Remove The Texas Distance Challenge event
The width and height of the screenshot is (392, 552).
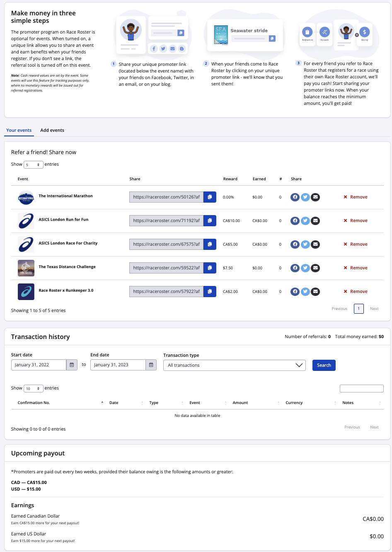coord(356,268)
